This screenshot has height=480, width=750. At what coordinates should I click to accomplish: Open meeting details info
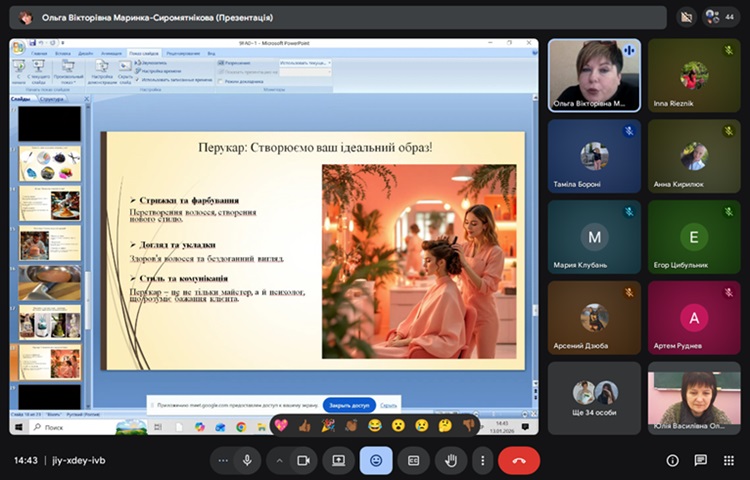[672, 460]
